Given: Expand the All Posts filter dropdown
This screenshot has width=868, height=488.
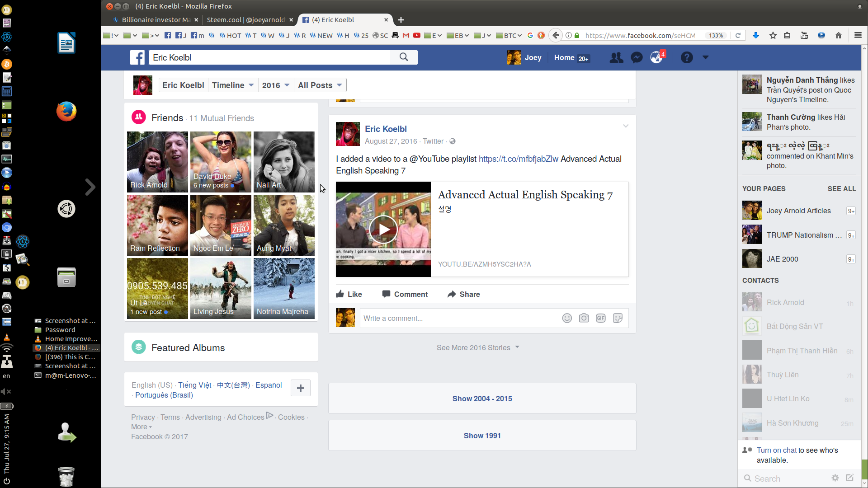Looking at the screenshot, I should coord(320,85).
